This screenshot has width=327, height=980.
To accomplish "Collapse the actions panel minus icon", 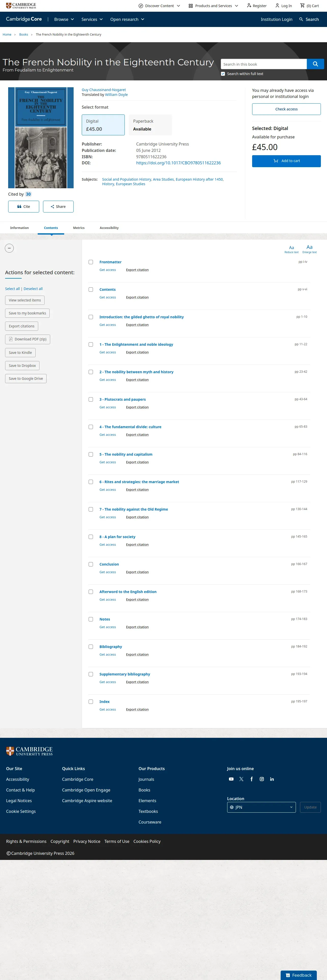I will (9, 248).
